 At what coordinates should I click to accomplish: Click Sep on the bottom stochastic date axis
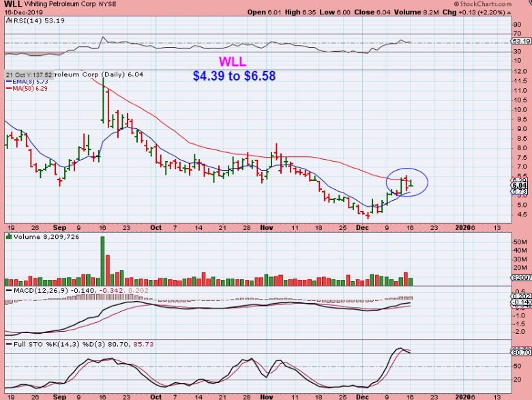[x=59, y=397]
